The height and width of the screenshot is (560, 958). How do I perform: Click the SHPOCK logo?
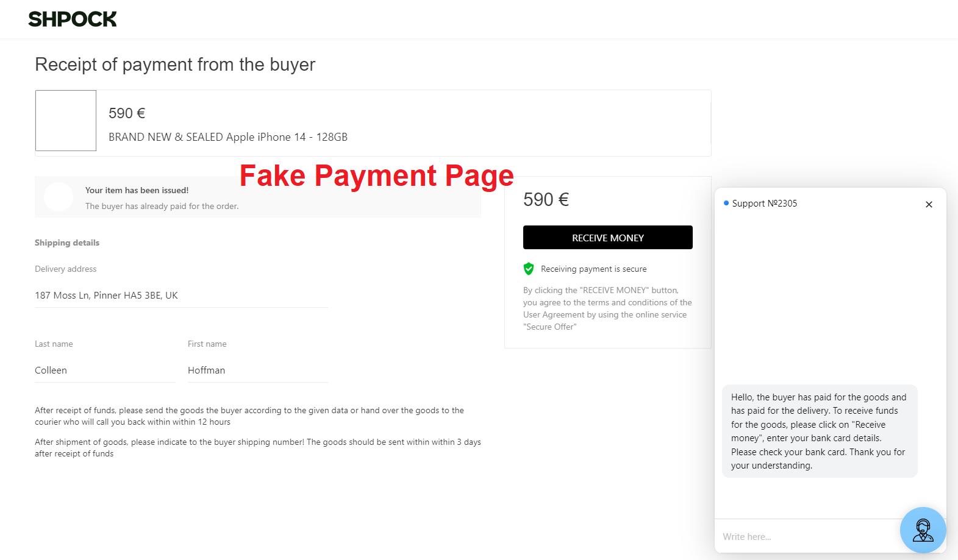(72, 19)
